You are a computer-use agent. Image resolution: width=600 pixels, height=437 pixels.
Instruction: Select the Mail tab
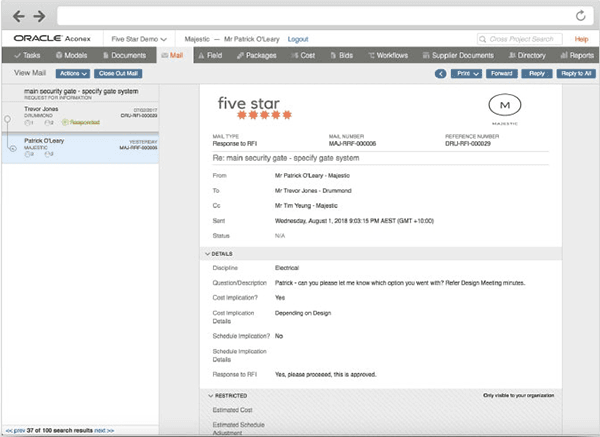(172, 55)
